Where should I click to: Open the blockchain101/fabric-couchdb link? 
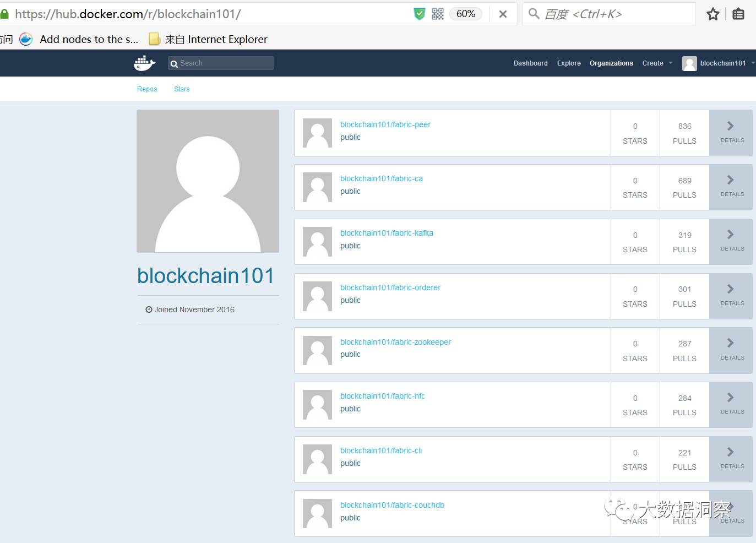(x=392, y=505)
